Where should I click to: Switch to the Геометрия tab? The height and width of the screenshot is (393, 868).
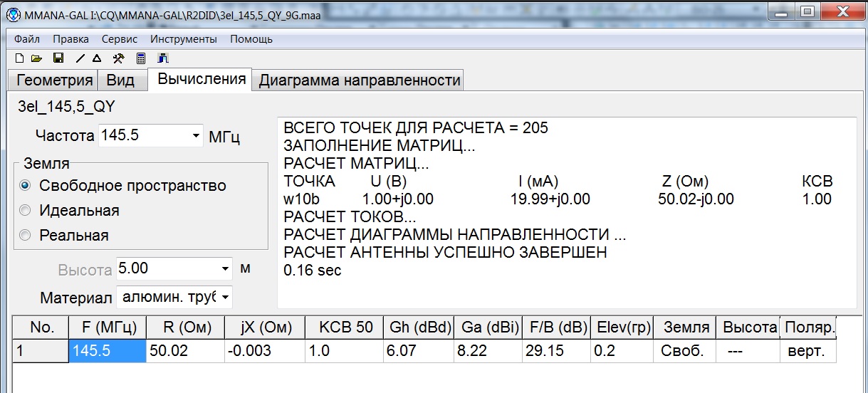tap(55, 80)
